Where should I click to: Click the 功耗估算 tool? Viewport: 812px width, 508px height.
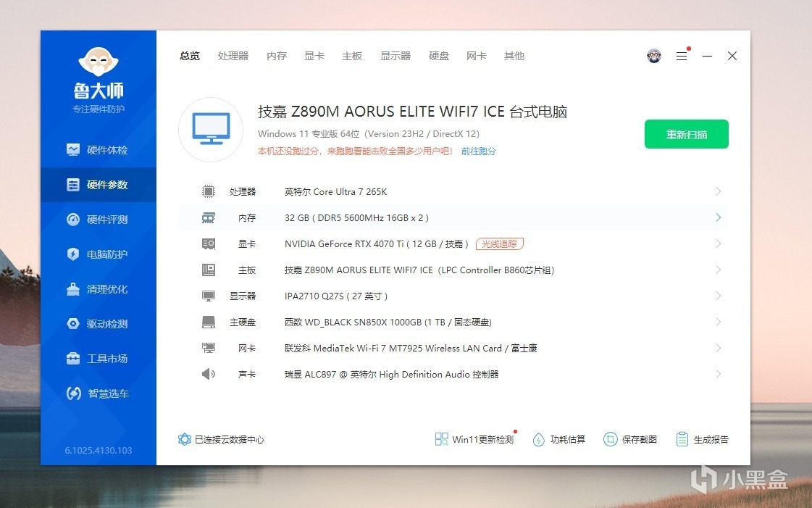(559, 440)
